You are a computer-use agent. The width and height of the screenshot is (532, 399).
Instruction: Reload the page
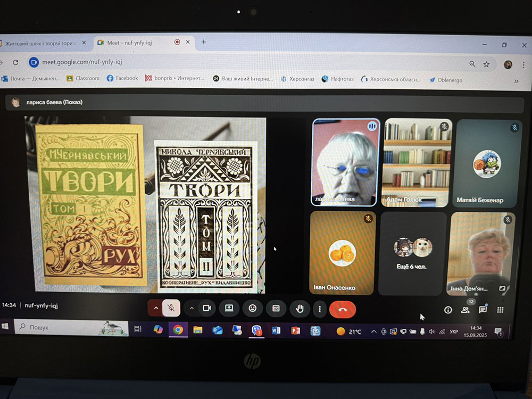click(15, 62)
